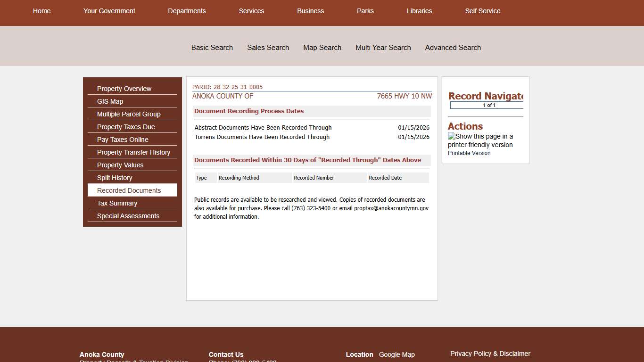Open Split History section
The image size is (644, 362).
click(115, 178)
